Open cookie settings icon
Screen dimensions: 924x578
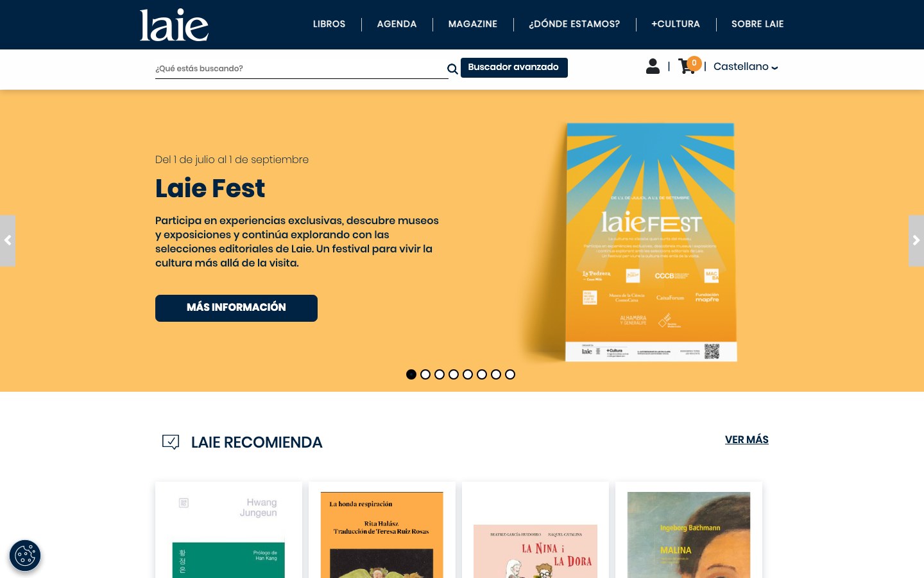tap(25, 556)
